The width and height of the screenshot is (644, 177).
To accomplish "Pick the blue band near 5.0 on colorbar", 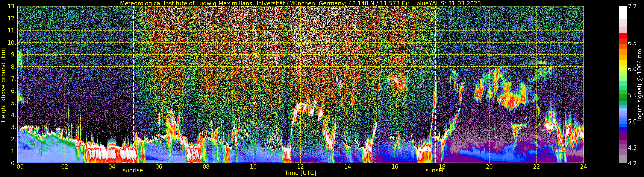I will coord(623,123).
